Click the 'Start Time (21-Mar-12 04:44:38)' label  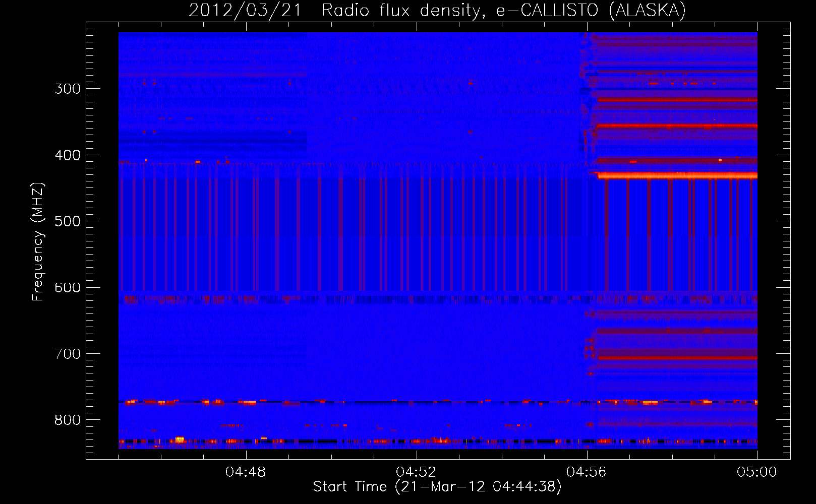(437, 487)
